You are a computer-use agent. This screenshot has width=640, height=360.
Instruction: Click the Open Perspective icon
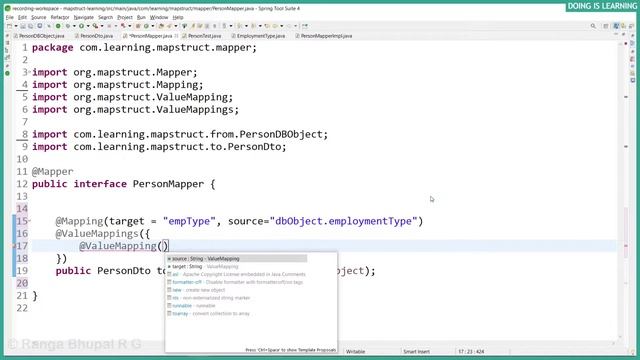pyautogui.click(x=606, y=26)
